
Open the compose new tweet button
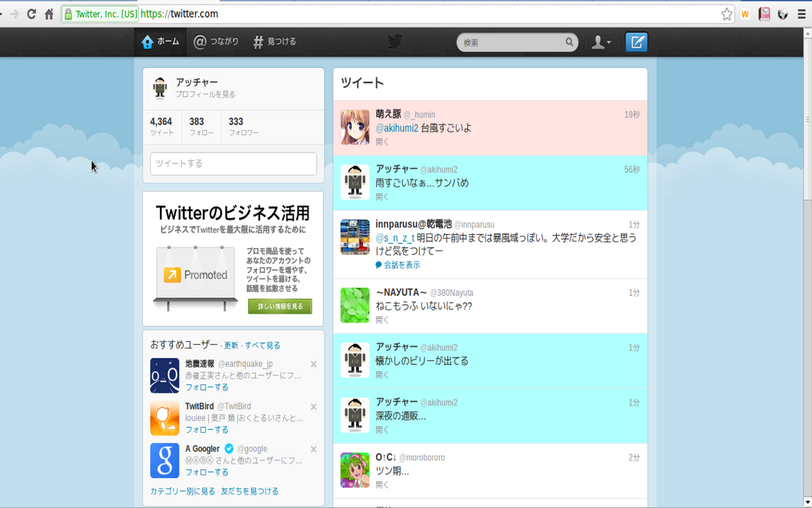click(636, 42)
